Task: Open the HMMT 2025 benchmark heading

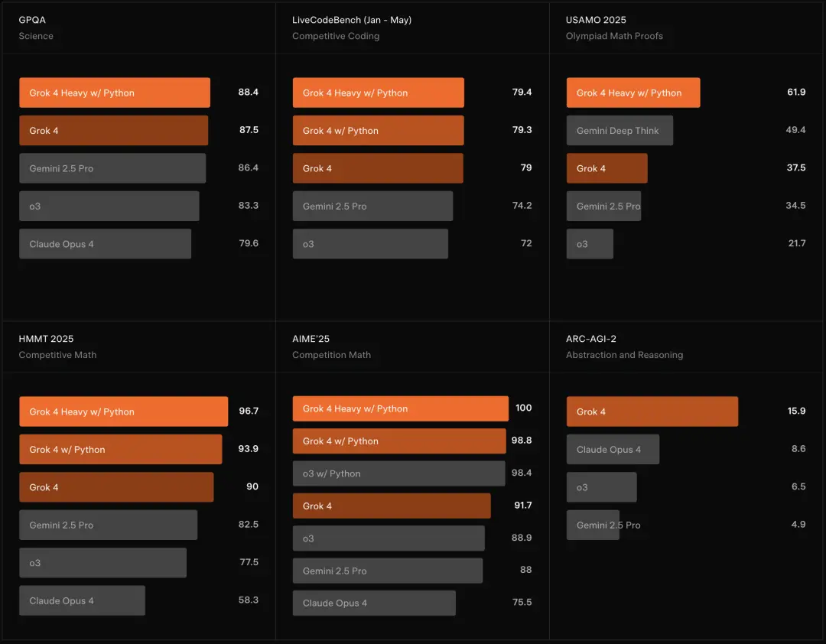Action: 46,339
